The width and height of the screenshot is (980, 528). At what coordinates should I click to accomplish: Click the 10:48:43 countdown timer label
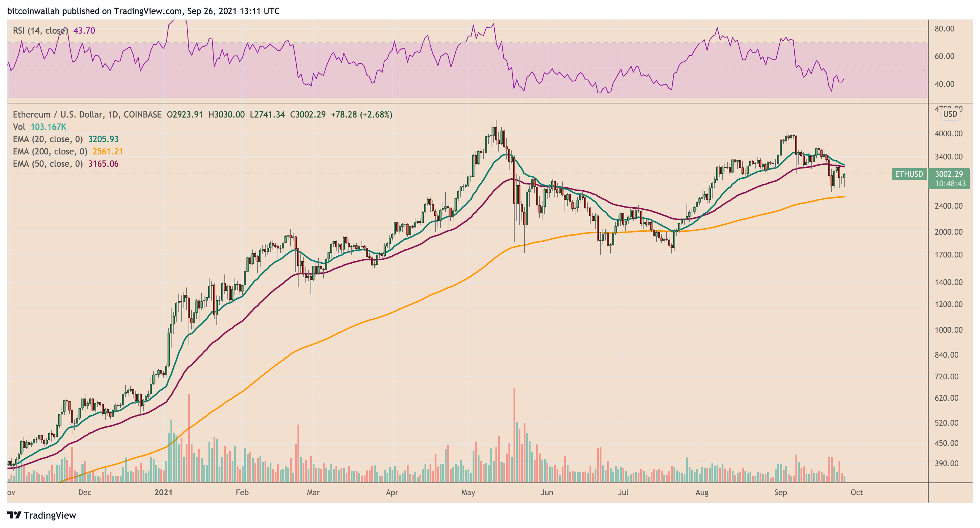coord(950,184)
